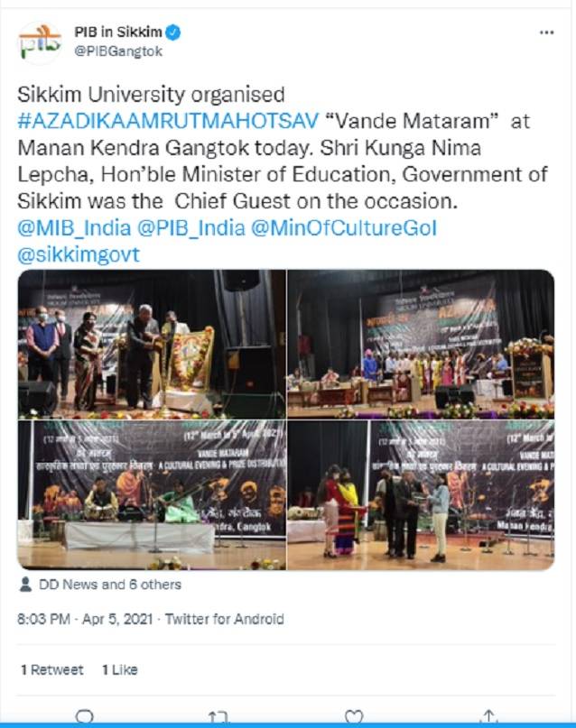The height and width of the screenshot is (728, 576).
Task: Open the #AZADIKAAMRUTMAHOTSAV hashtag
Action: pyautogui.click(x=168, y=121)
